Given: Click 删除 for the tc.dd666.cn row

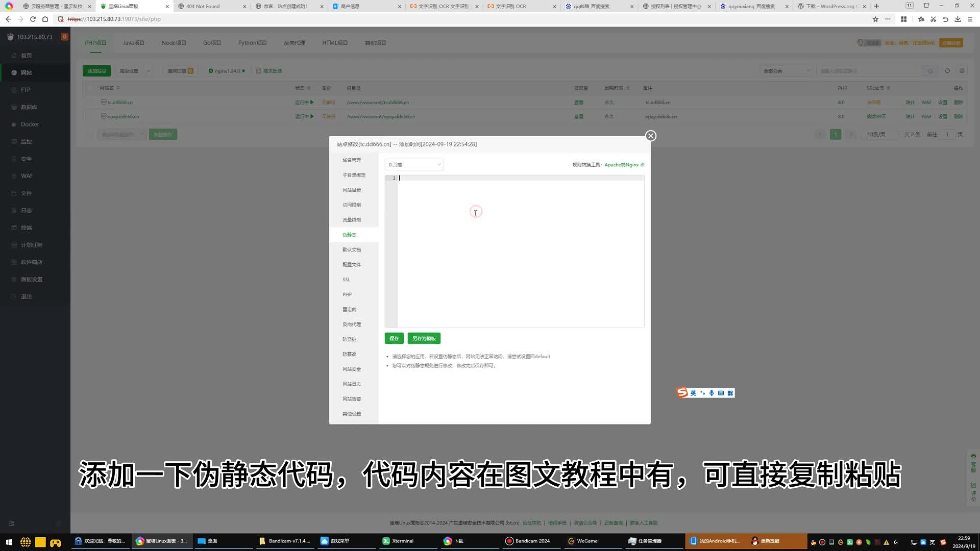Looking at the screenshot, I should [959, 103].
